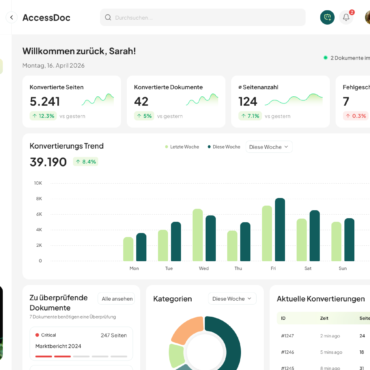Open notifications bell icon
Screen dimensions: 370x370
pos(346,17)
